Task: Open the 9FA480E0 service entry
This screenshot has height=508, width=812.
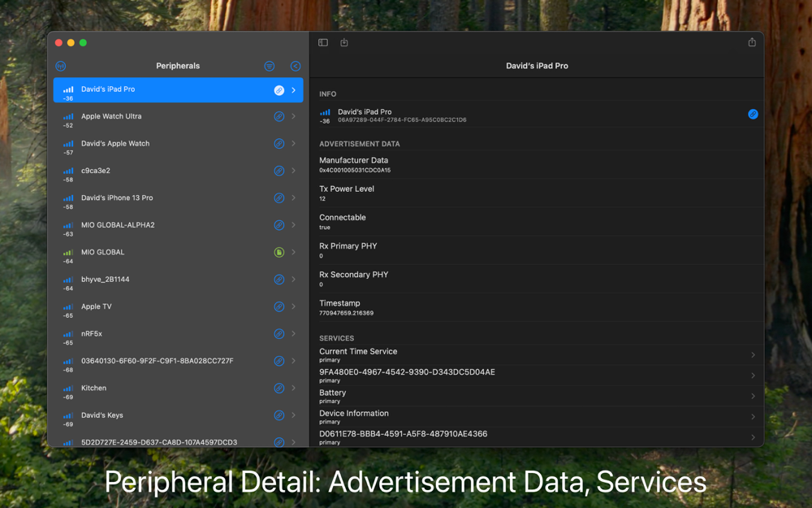Action: [537, 376]
